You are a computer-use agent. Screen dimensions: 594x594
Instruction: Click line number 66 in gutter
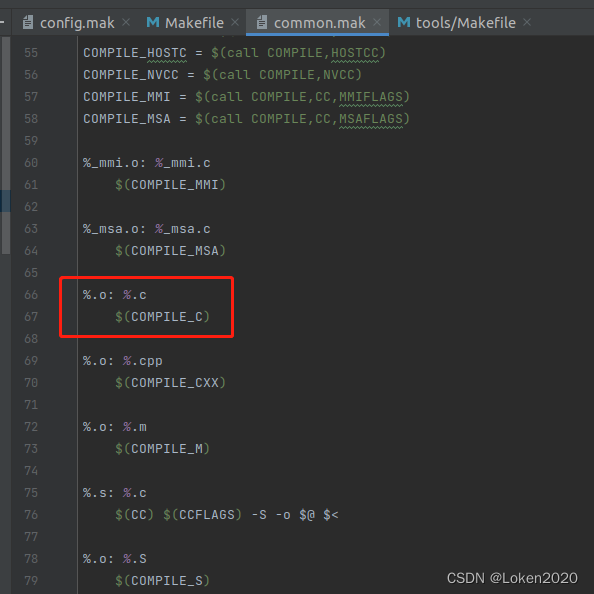[31, 295]
